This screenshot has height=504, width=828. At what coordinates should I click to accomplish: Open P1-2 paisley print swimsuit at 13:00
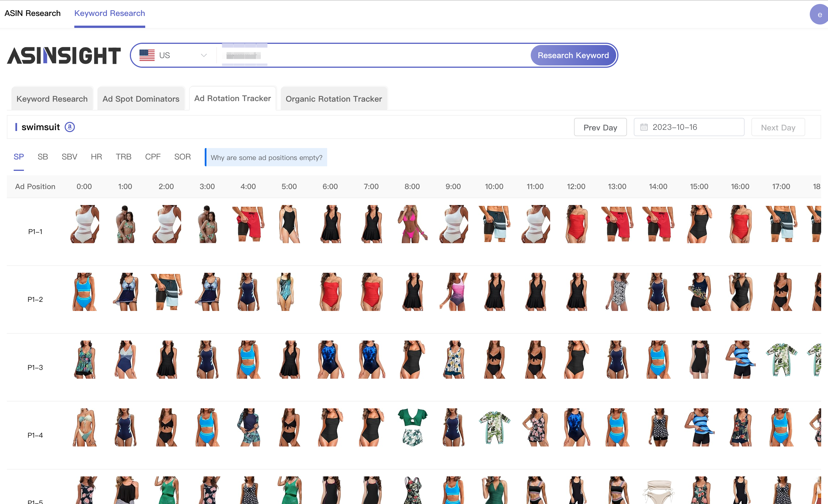point(617,292)
